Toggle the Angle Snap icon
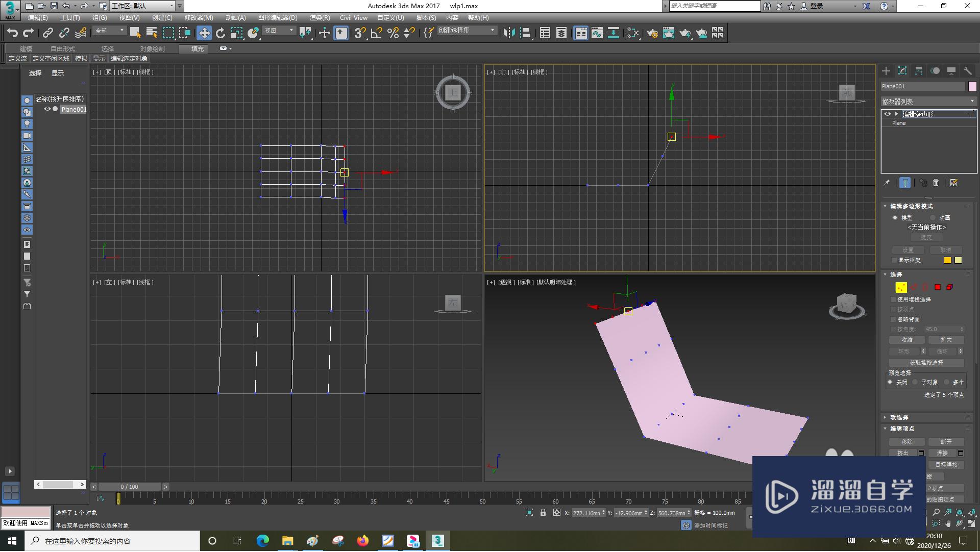Viewport: 980px width, 552px height. pyautogui.click(x=377, y=33)
